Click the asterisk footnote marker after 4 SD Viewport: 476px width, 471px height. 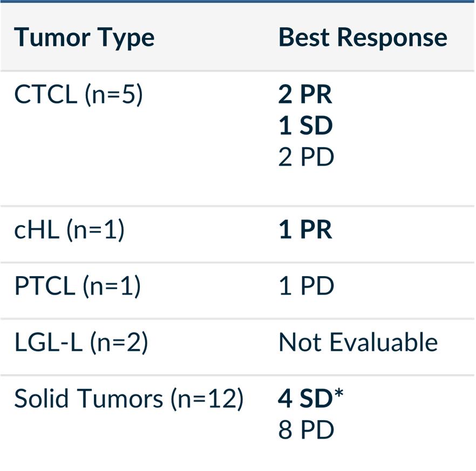click(339, 395)
